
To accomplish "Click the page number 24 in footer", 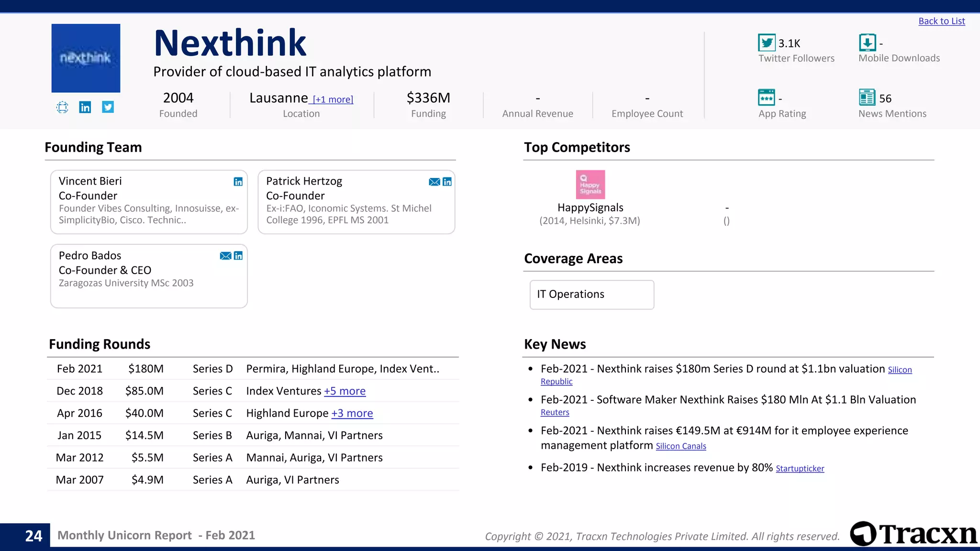I will (x=33, y=536).
